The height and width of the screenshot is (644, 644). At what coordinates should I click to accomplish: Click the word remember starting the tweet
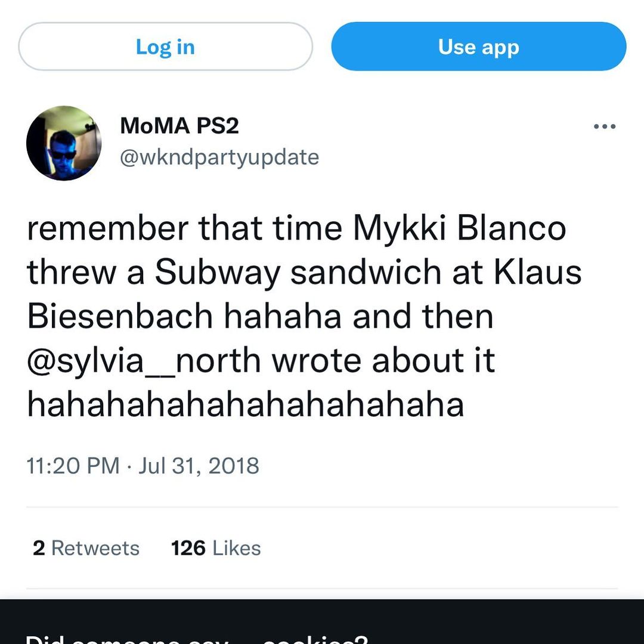point(107,228)
